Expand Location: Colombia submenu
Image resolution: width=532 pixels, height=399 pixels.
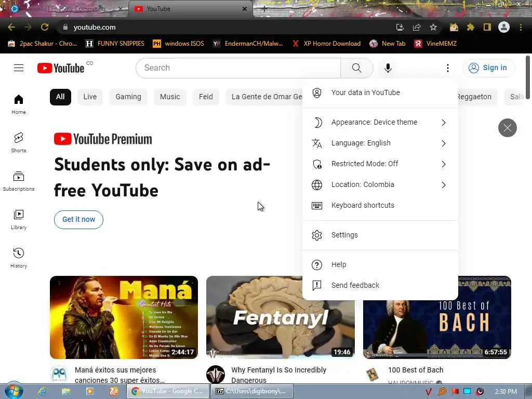[380, 184]
